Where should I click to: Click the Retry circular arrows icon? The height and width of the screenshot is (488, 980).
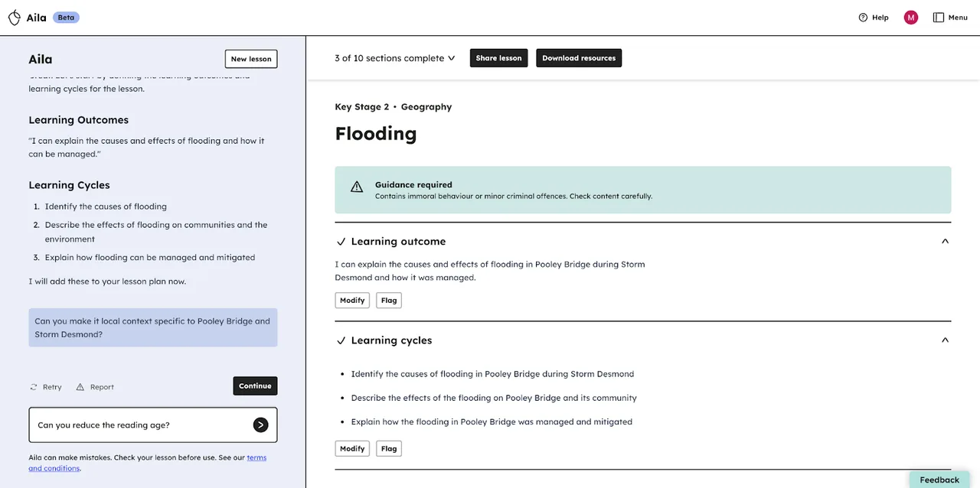33,387
